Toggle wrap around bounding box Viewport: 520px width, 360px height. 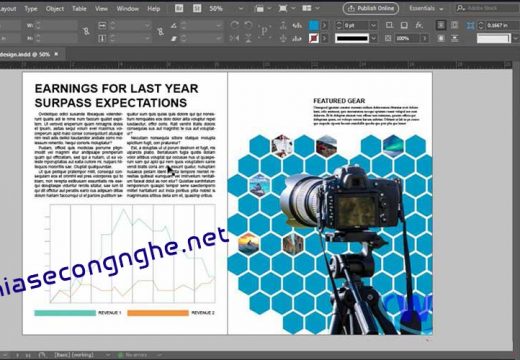click(455, 25)
